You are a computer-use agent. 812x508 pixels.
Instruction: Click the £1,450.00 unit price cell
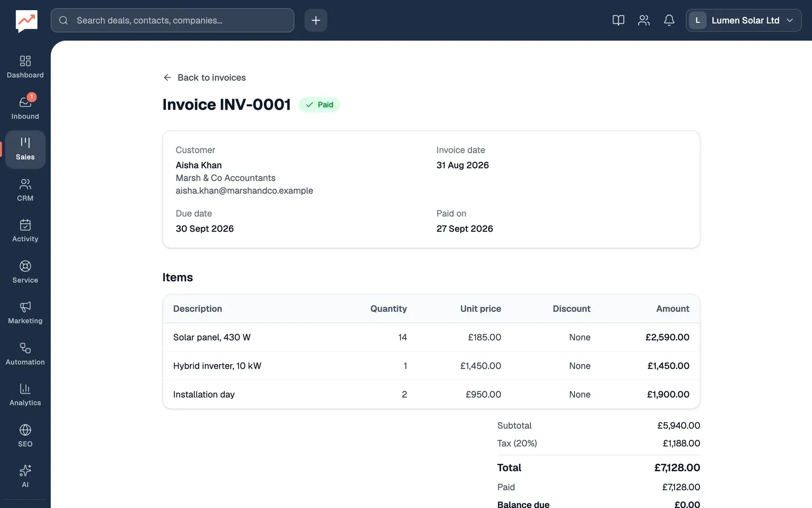click(480, 366)
